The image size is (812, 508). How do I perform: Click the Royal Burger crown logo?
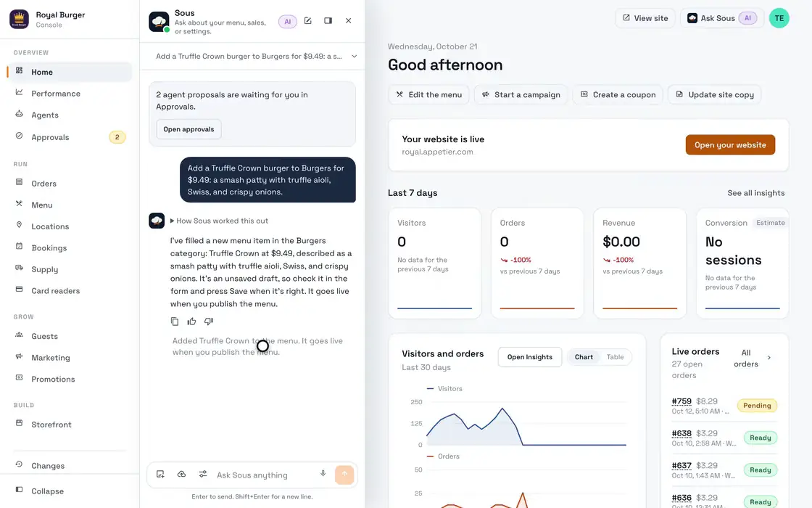point(19,19)
